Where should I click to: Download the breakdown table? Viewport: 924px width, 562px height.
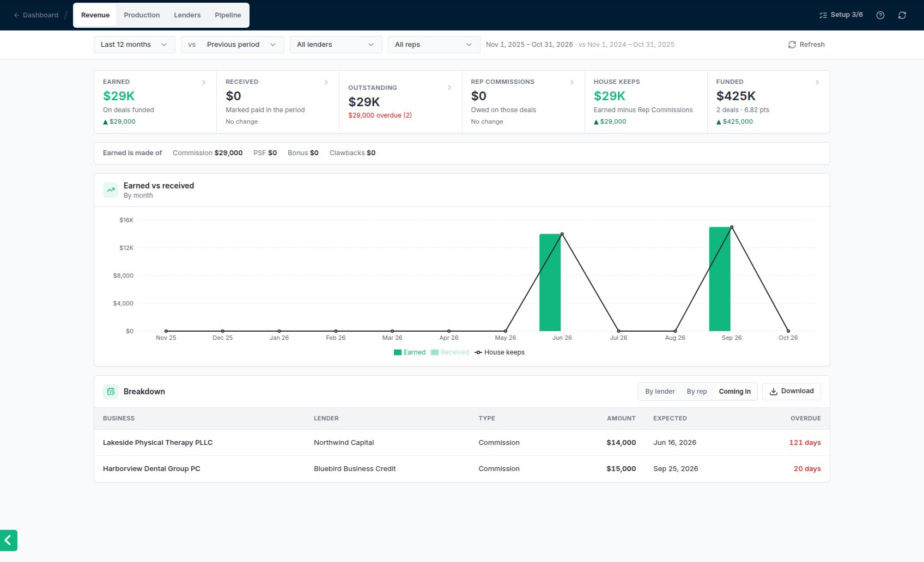click(791, 392)
